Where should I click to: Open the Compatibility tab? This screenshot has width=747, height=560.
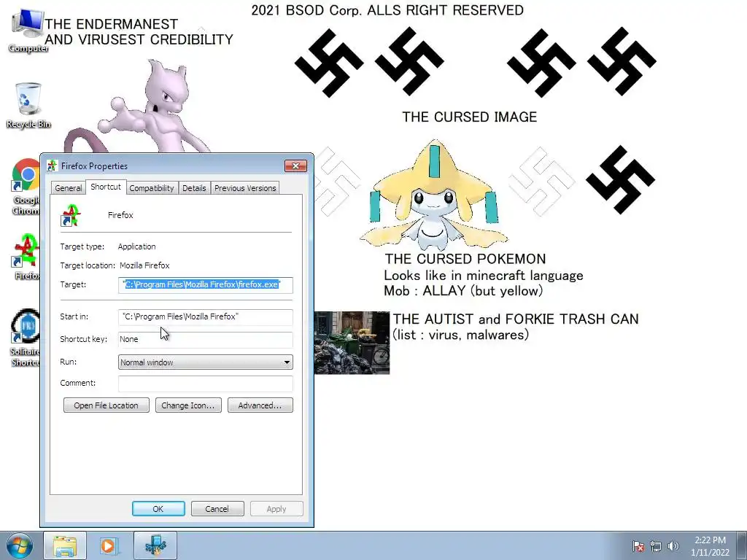pos(152,188)
